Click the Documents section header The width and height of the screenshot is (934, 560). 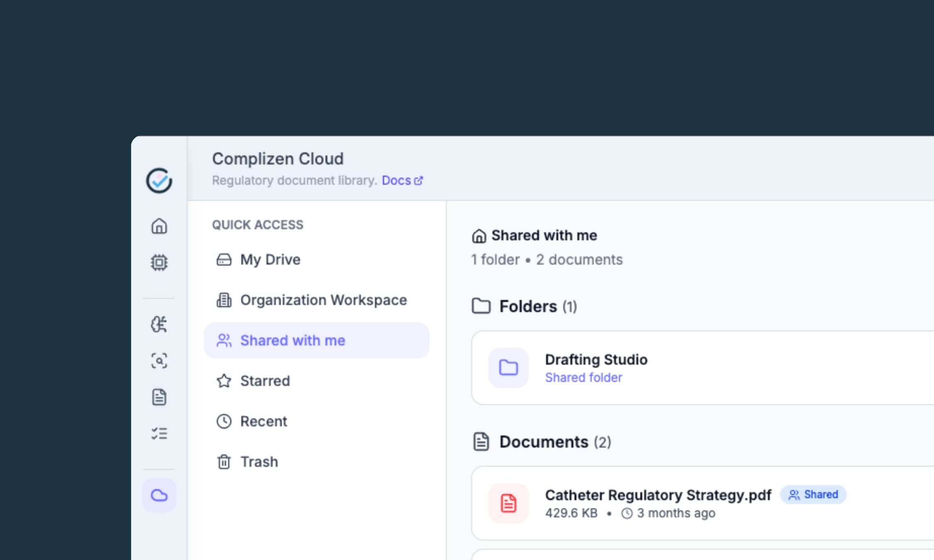click(x=555, y=442)
